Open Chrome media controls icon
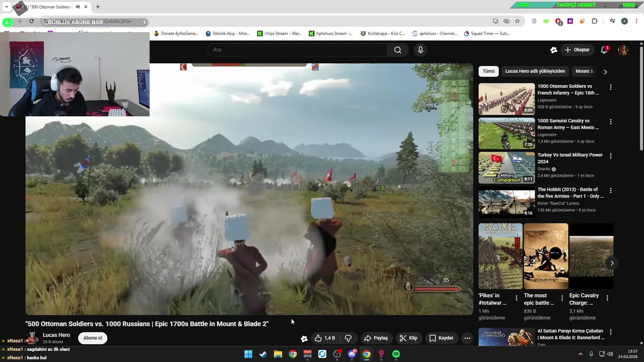This screenshot has height=362, width=644. coord(612,21)
